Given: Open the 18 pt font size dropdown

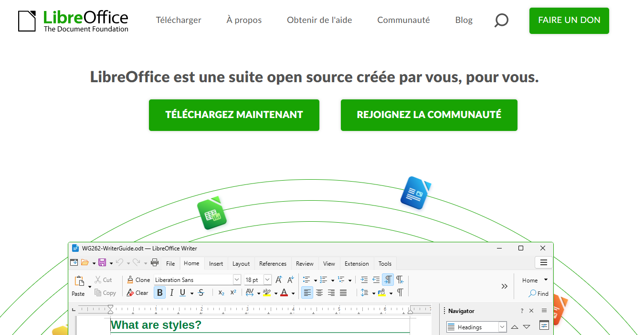Looking at the screenshot, I should pos(267,280).
